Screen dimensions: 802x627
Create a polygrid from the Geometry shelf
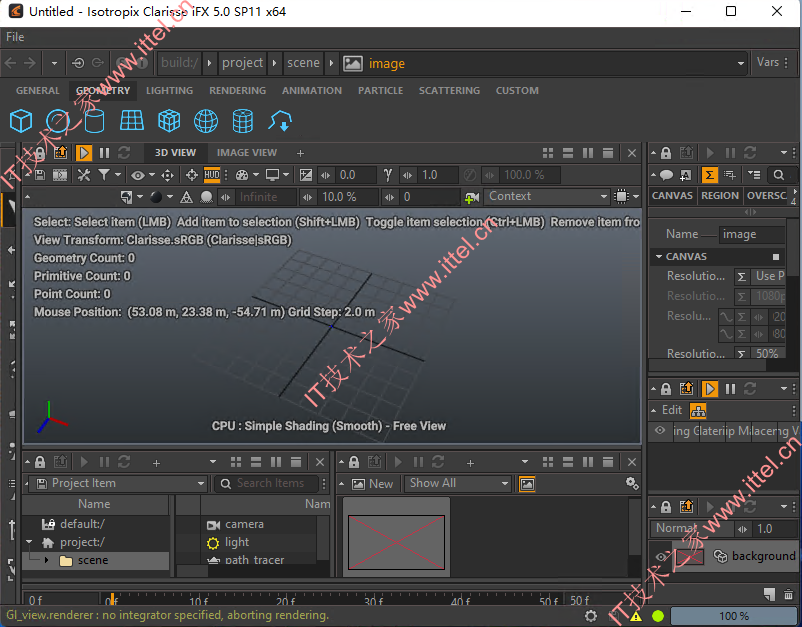[x=131, y=121]
